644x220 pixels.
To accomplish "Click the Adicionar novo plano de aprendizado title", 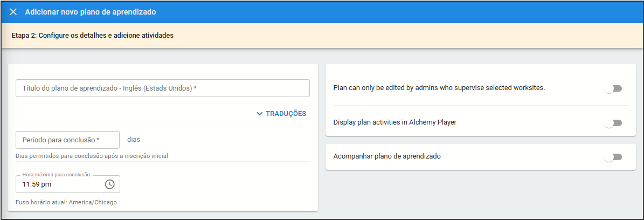I will [91, 12].
